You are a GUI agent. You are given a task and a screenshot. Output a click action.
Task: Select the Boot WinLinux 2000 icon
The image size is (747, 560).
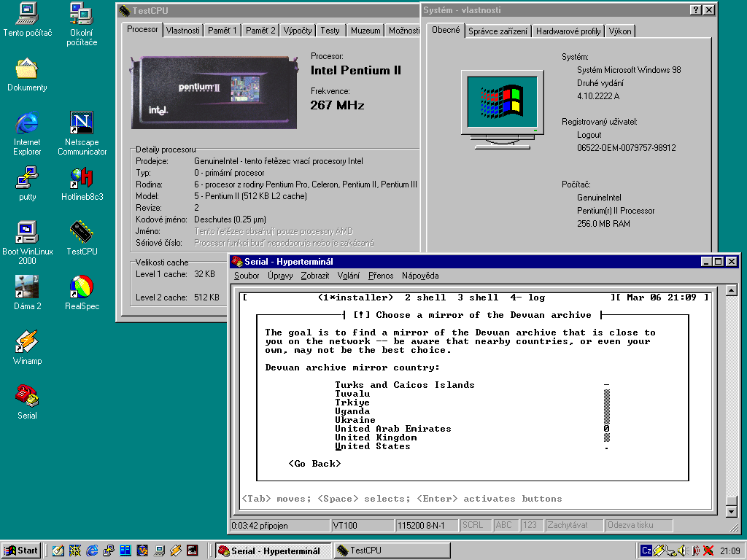27,233
